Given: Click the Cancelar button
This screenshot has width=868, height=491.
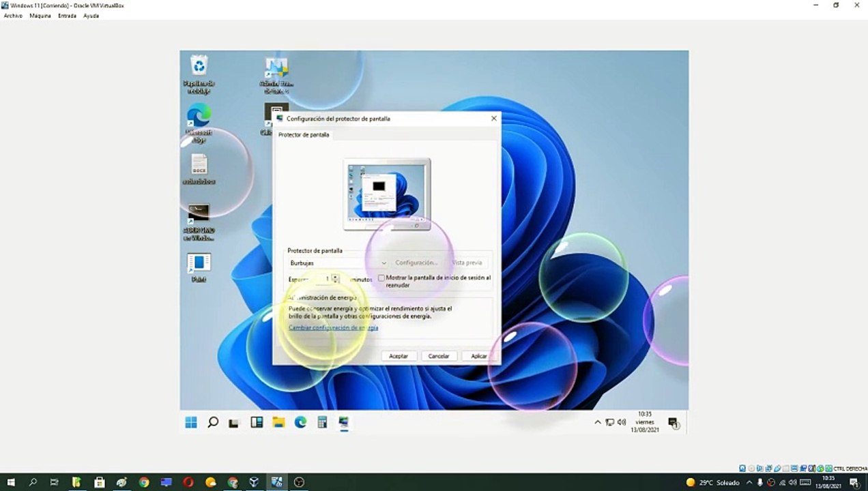Looking at the screenshot, I should [439, 356].
